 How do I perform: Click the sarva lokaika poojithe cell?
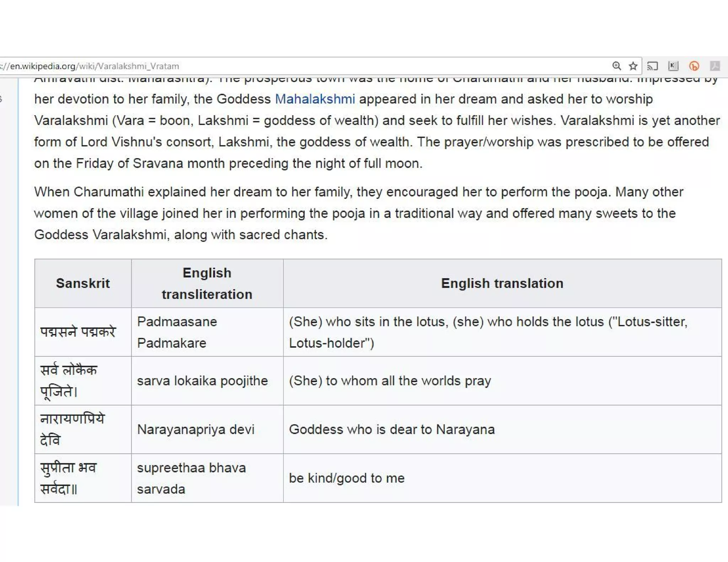pyautogui.click(x=202, y=381)
